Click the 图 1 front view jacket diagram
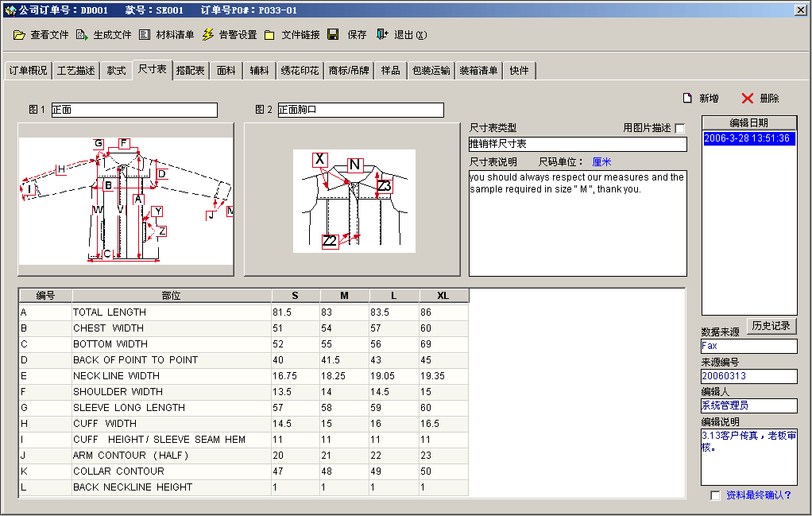This screenshot has height=516, width=812. 126,199
